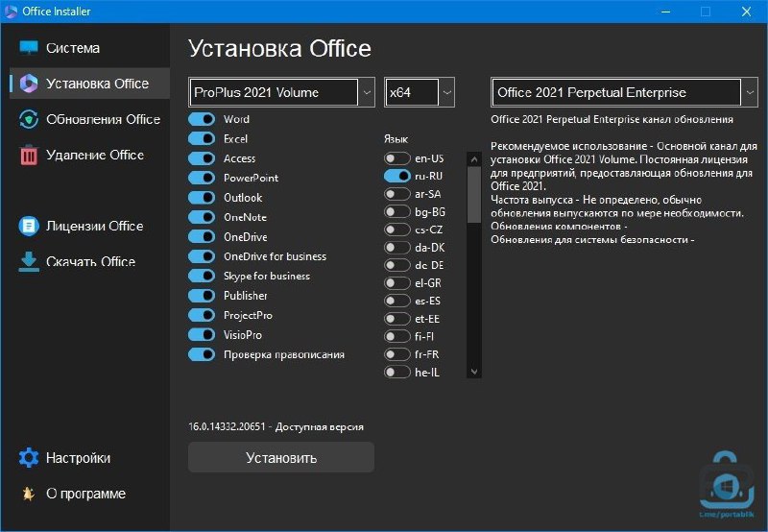
Task: Turn off the Skype for business toggle
Action: 202,276
